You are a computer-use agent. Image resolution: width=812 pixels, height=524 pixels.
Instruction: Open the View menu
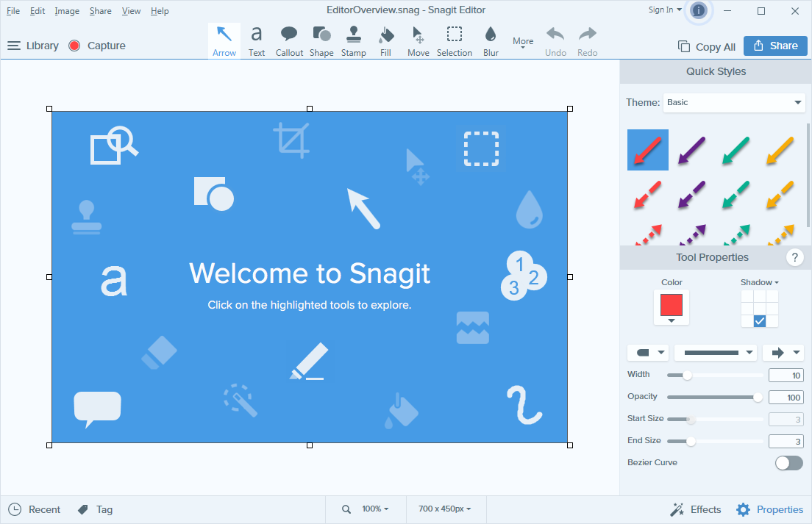[x=132, y=11]
